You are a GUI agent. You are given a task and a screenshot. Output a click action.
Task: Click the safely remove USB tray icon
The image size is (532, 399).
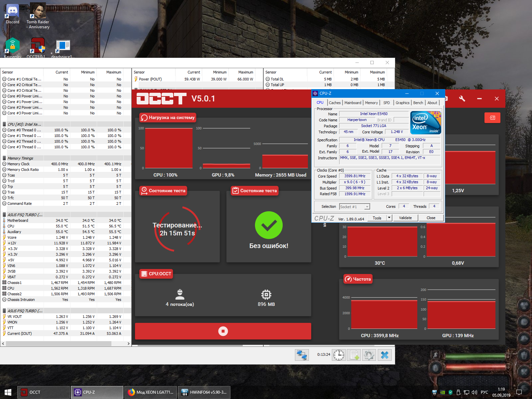459,392
